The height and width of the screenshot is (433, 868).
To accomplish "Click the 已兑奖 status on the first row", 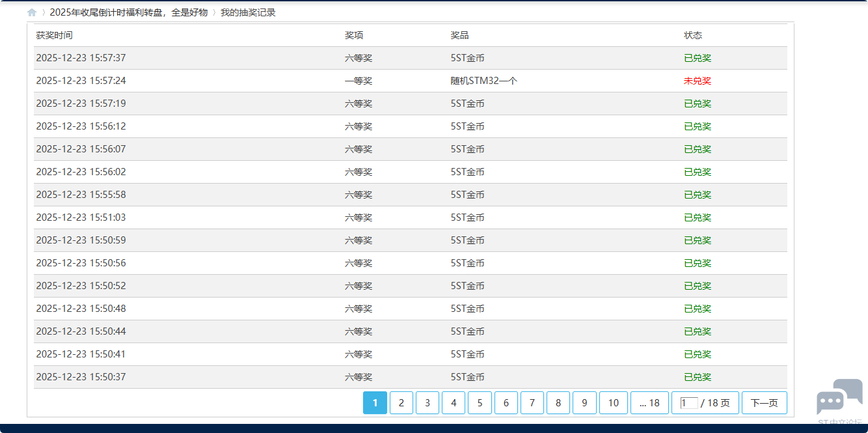I will click(x=698, y=58).
